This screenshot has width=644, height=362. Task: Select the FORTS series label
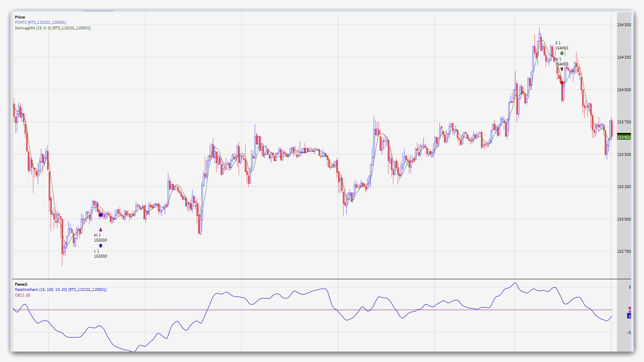(40, 22)
